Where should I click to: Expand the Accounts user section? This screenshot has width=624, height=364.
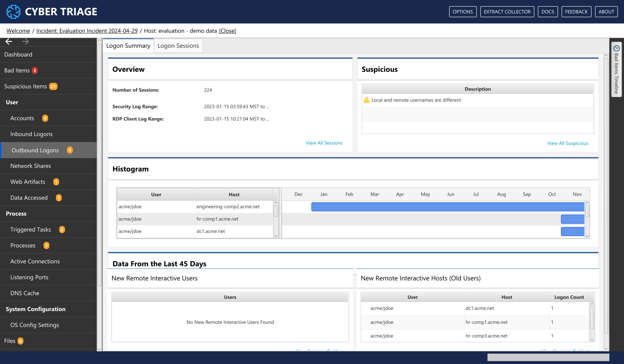tap(22, 118)
